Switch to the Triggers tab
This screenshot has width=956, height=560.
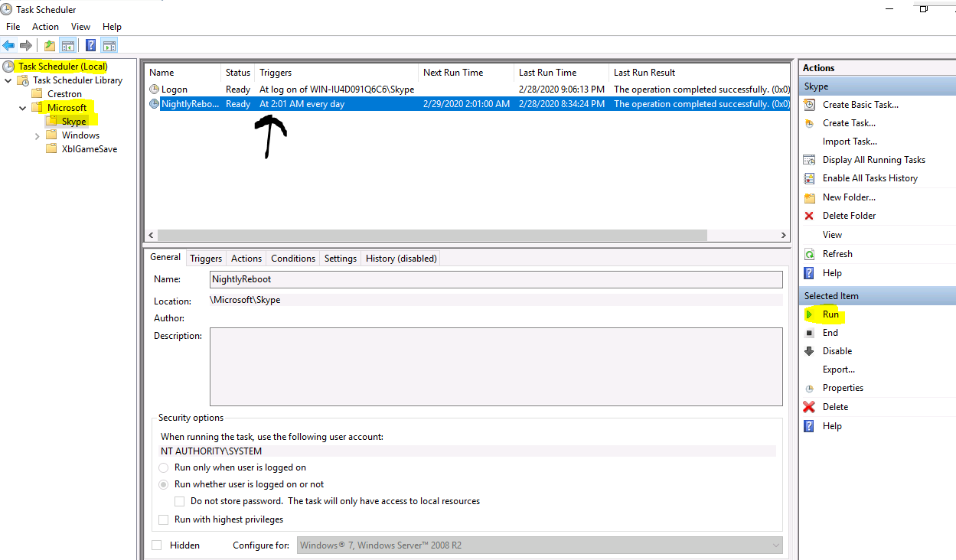point(206,259)
